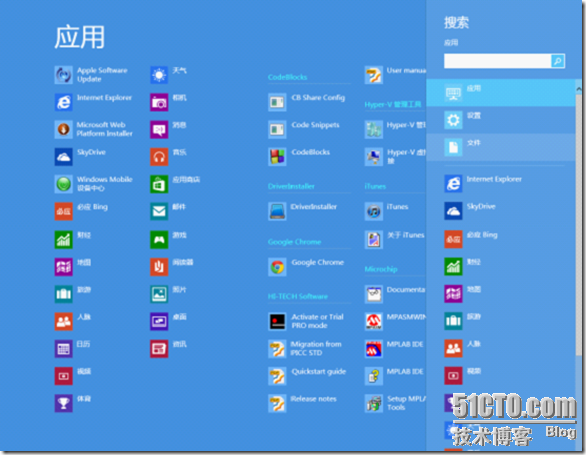Open the Desktop app tile
586x455 pixels.
169,322
